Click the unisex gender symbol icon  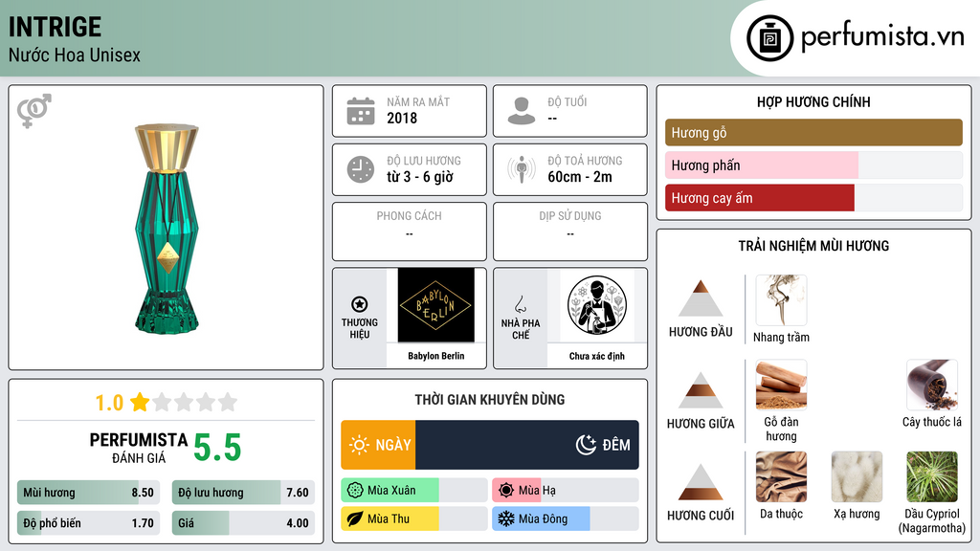tap(34, 111)
